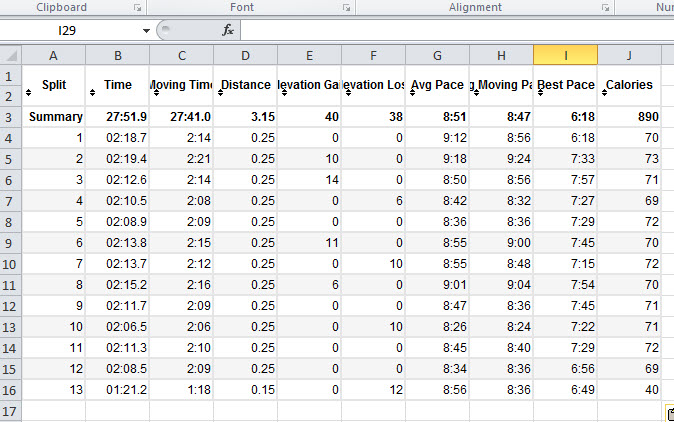674x422 pixels.
Task: Click the total distance cell 3.15
Action: point(245,116)
